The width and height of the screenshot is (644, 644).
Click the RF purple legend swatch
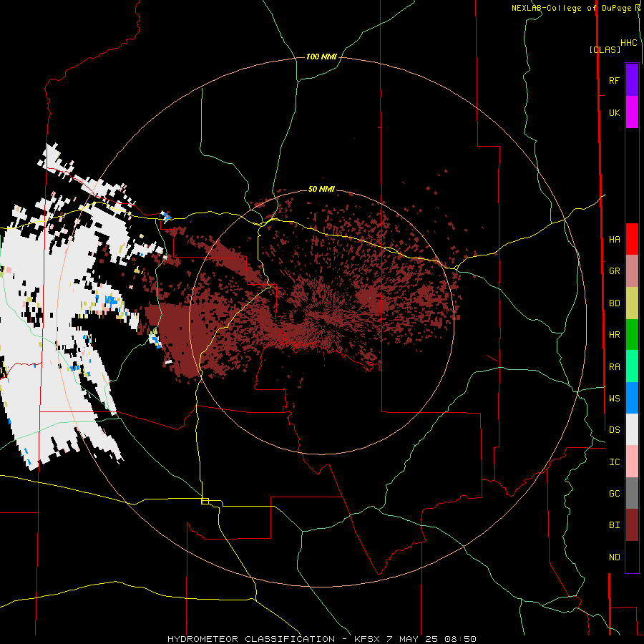pyautogui.click(x=632, y=80)
